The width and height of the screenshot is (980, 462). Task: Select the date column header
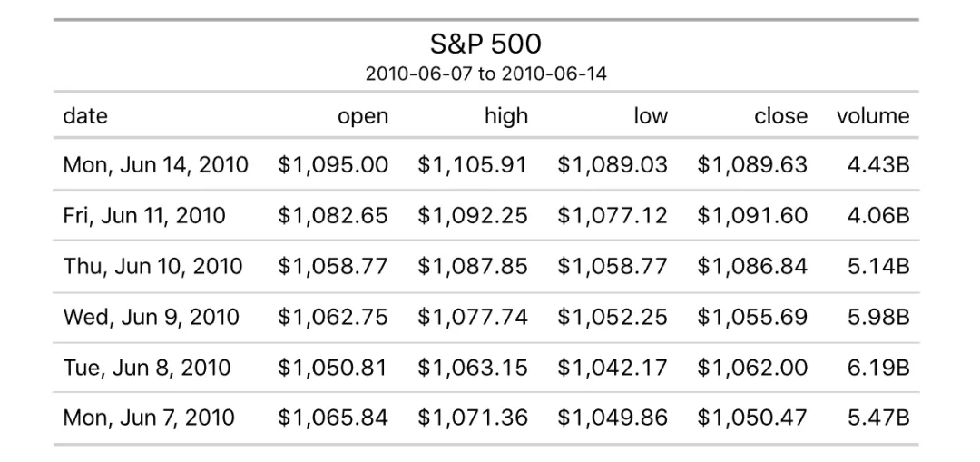pos(85,116)
